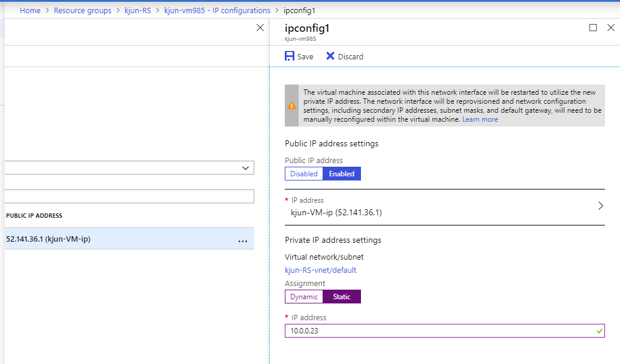
Task: Close the left IP configurations blade
Action: [x=260, y=28]
